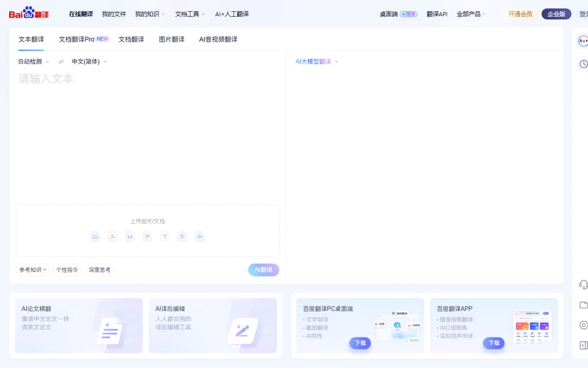Click the Baidu Translate logo
Viewport: 588px width, 368px height.
click(29, 13)
